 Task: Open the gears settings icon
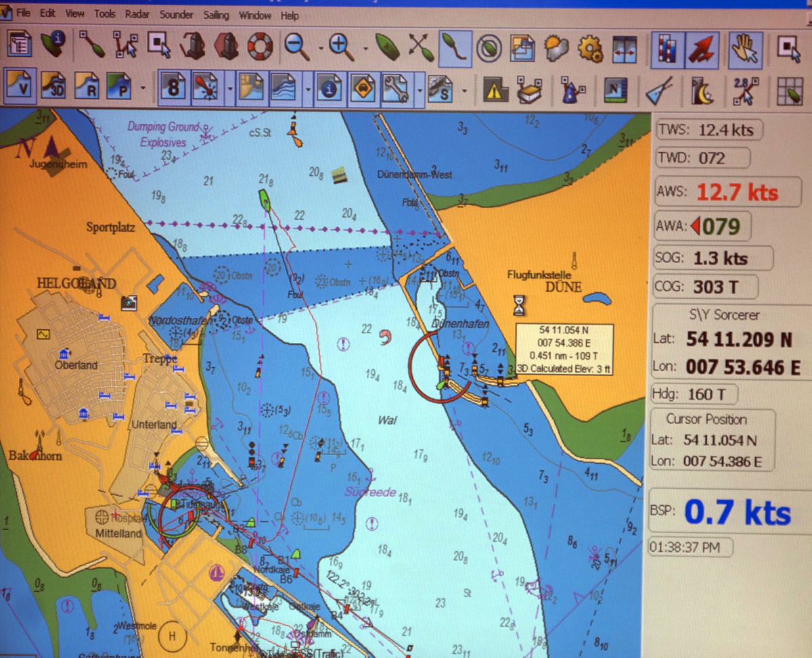590,47
